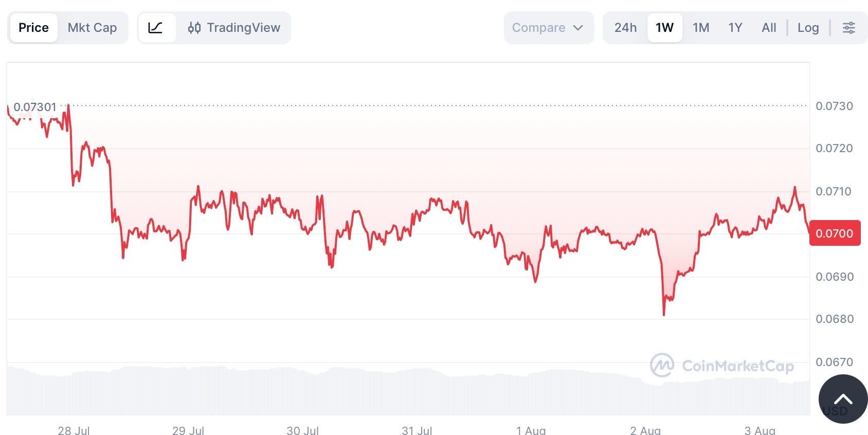
Task: Click the volume bars area under chart
Action: click(x=408, y=391)
